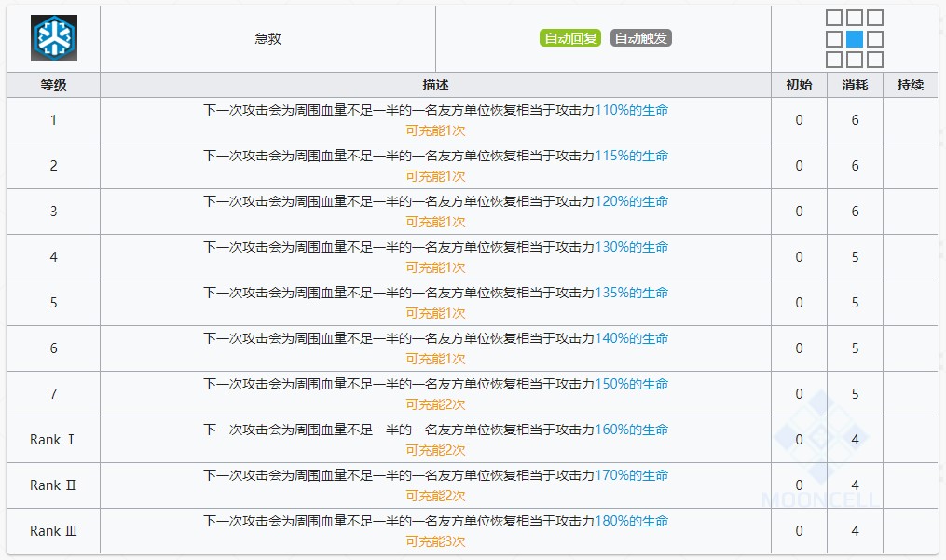The image size is (946, 560).
Task: Click the 自动触发 gray tag
Action: click(640, 38)
